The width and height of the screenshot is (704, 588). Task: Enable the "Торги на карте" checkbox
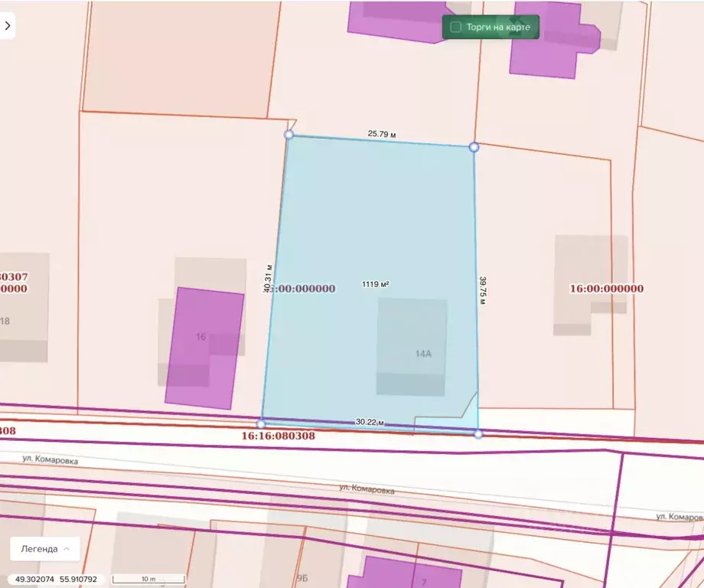click(456, 28)
